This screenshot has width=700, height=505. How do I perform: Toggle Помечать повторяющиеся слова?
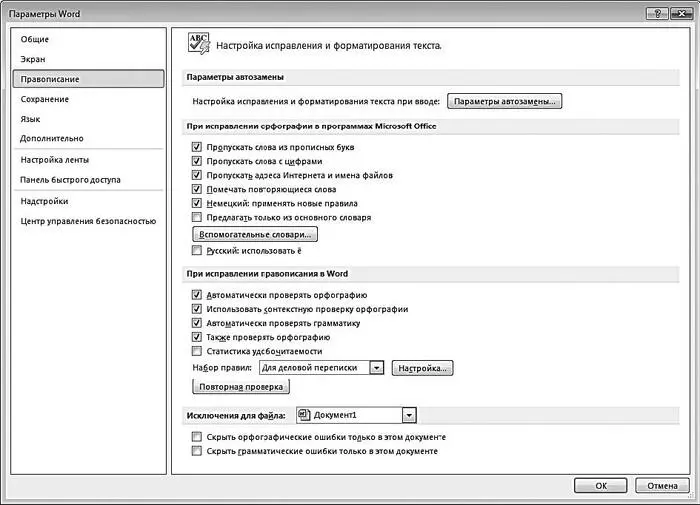pos(196,189)
